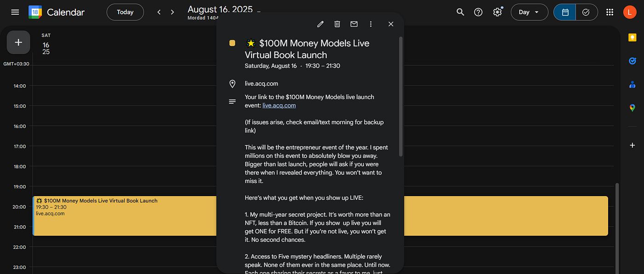Screen dimensions: 644x274
Task: Open Google Keep in side panel
Action: 632,38
